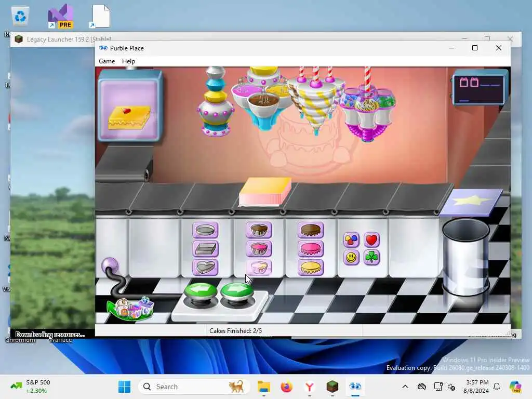Close the Purble Place window
The width and height of the screenshot is (532, 399).
tap(499, 48)
